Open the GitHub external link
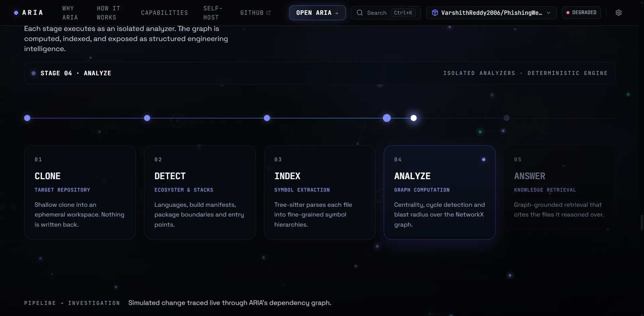The height and width of the screenshot is (316, 644). [255, 13]
